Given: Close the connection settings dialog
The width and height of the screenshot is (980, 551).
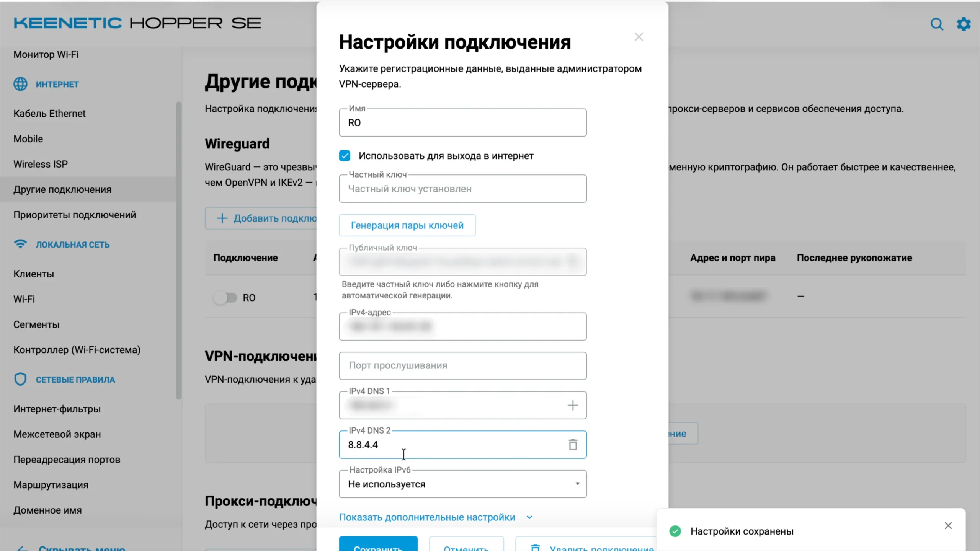Looking at the screenshot, I should point(639,37).
